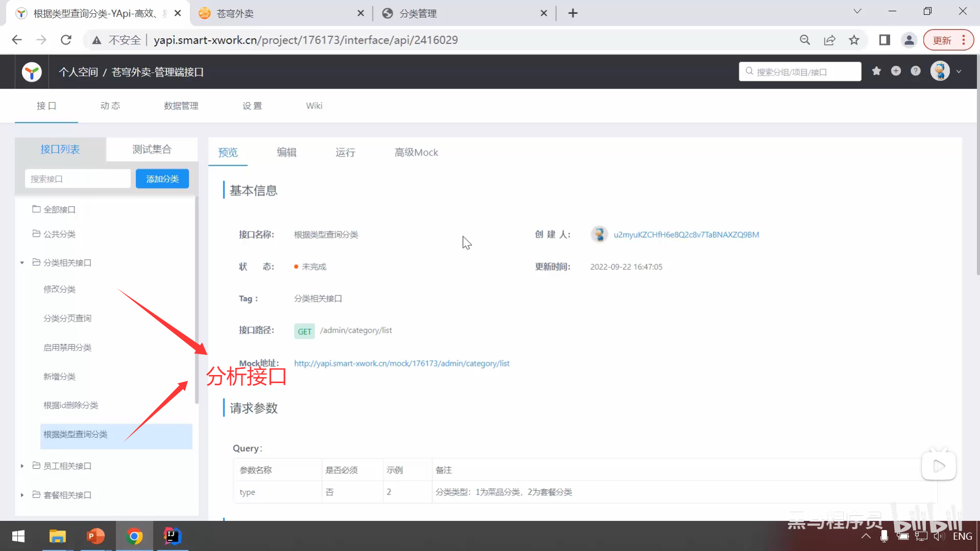
Task: Click the 添加分类 button
Action: coord(162,179)
